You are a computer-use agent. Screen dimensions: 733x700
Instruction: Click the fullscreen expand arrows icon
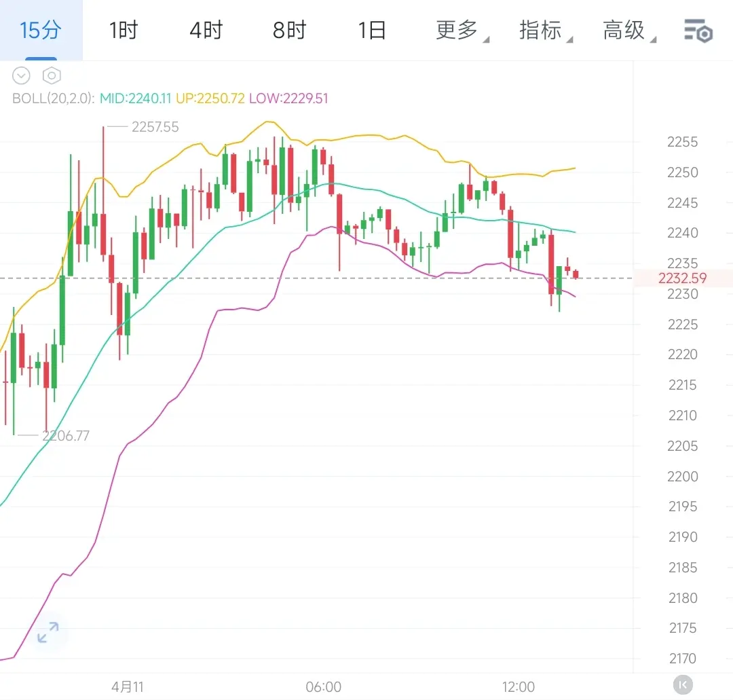[48, 633]
